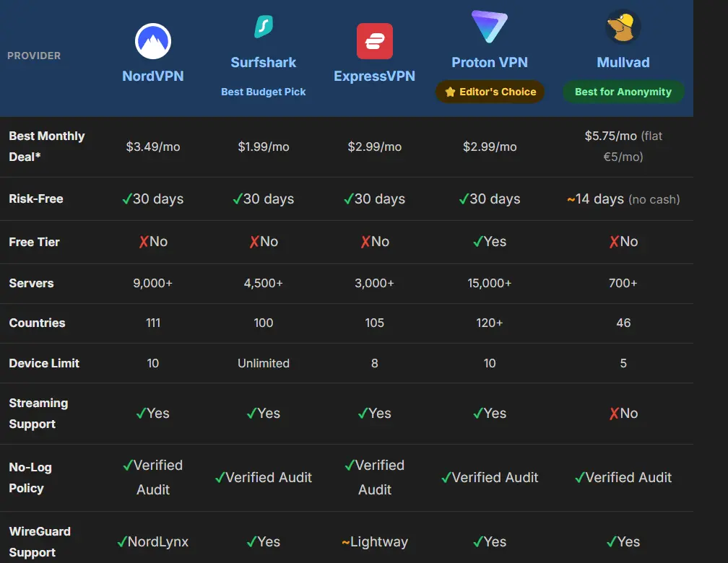This screenshot has width=728, height=563.
Task: Click the 15,000+ servers value
Action: point(490,283)
